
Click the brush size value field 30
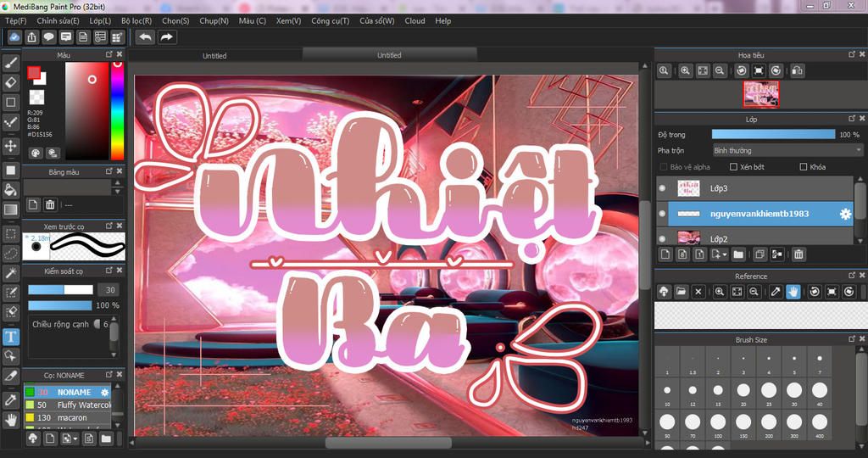[x=109, y=289]
